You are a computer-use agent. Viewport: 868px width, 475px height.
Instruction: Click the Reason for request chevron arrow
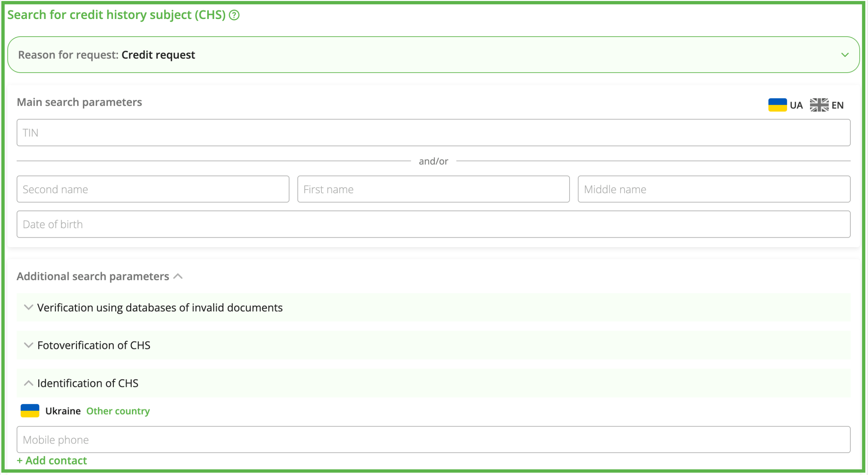(845, 55)
